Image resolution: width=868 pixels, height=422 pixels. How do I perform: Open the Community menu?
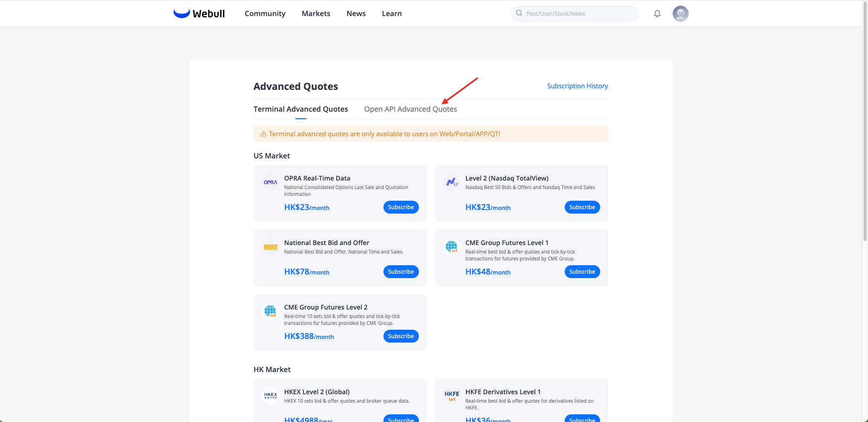pos(265,14)
